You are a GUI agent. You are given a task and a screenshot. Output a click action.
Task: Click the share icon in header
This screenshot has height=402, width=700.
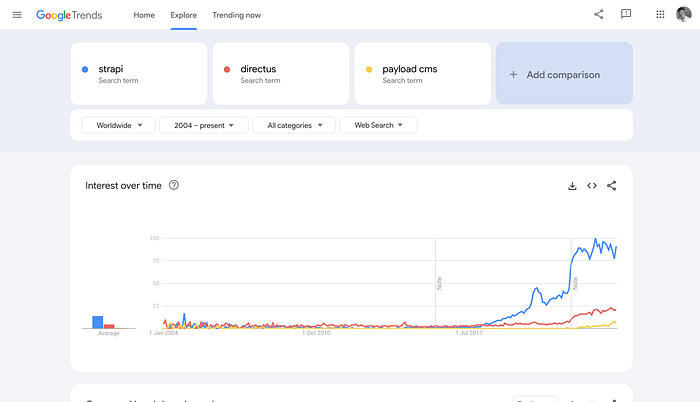tap(599, 15)
